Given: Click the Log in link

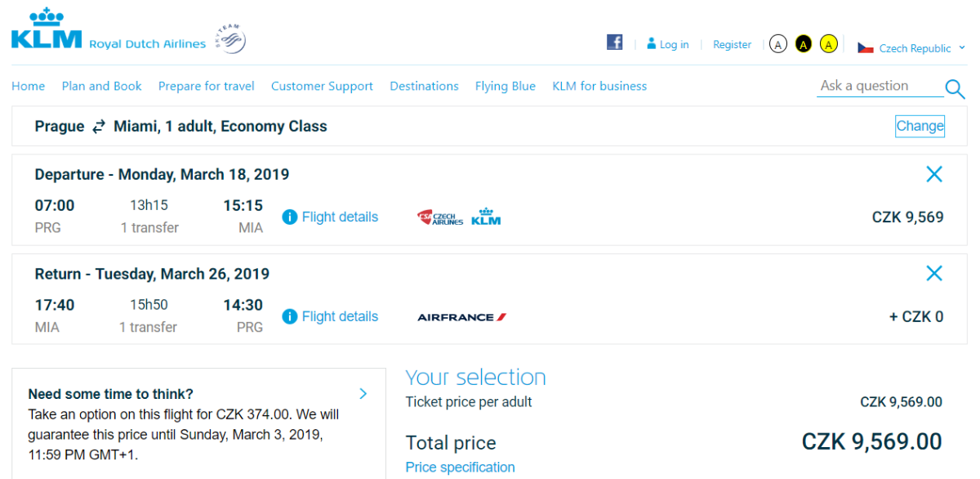Looking at the screenshot, I should (667, 44).
